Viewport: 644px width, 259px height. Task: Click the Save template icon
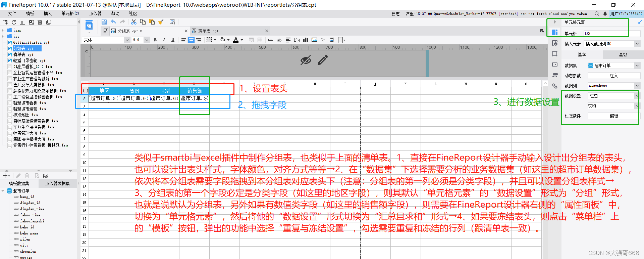point(104,22)
